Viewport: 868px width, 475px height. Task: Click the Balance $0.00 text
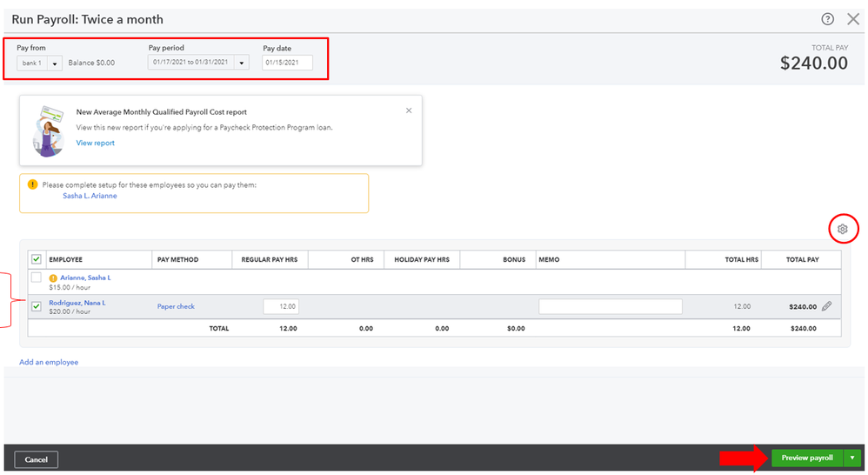pos(91,64)
